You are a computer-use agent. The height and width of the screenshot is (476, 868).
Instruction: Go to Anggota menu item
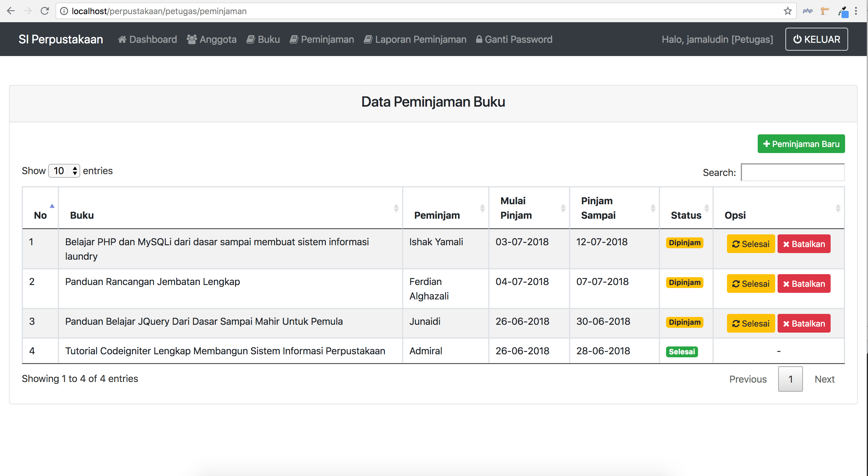(x=212, y=39)
